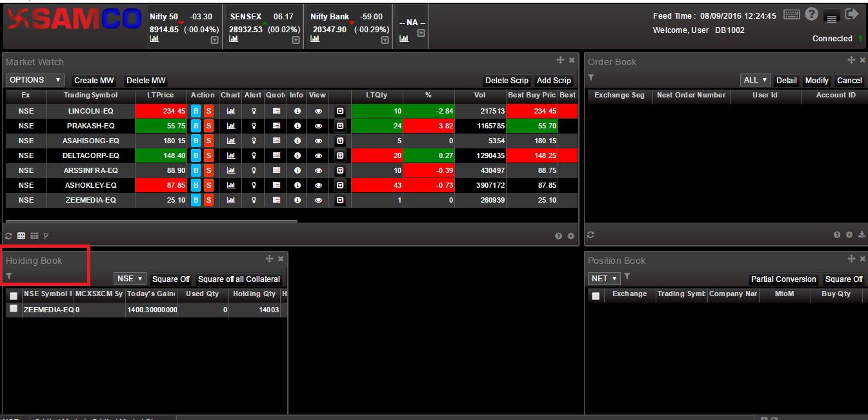Screen dimensions: 868x420
Task: Toggle the view eye for ZEEMEDIA-EQ
Action: (318, 200)
